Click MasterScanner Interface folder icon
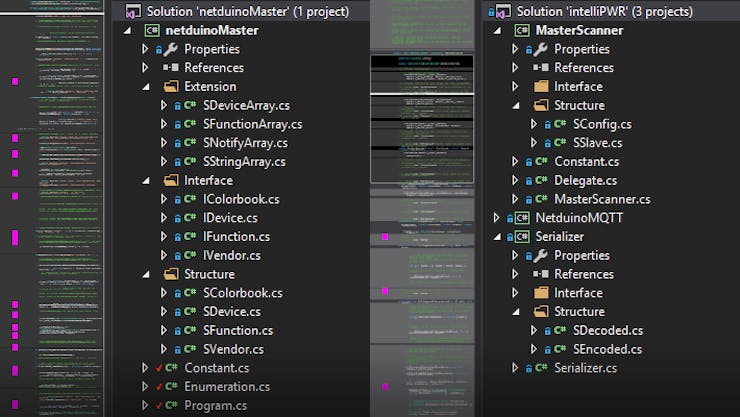The height and width of the screenshot is (417, 740). pos(541,86)
